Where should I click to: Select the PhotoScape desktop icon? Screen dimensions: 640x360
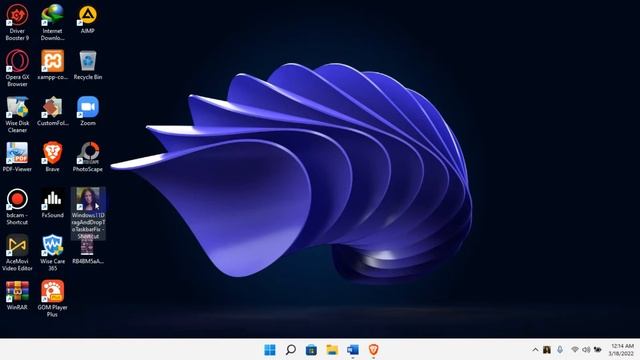[88, 157]
